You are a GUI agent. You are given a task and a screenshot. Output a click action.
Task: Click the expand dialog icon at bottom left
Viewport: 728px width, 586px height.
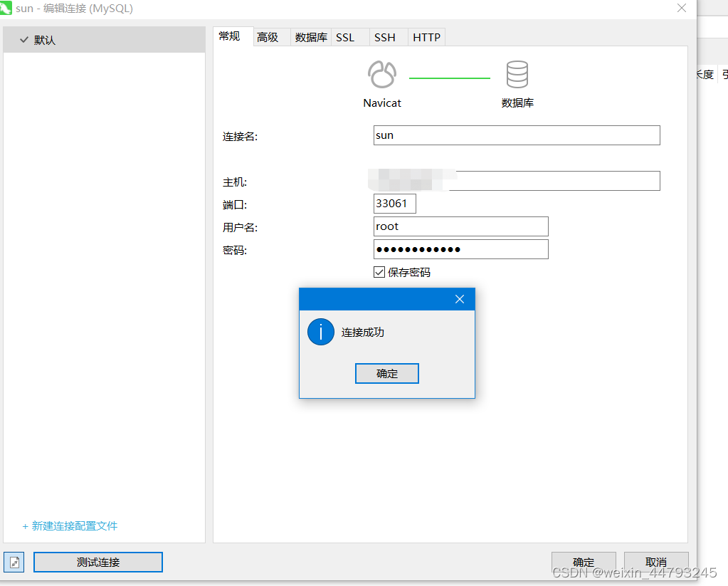coord(14,562)
